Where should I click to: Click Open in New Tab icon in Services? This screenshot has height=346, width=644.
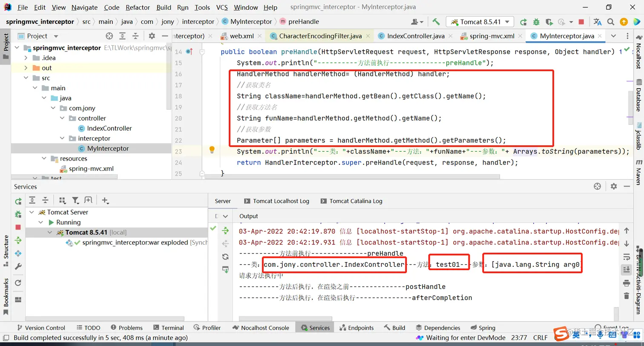tap(88, 200)
